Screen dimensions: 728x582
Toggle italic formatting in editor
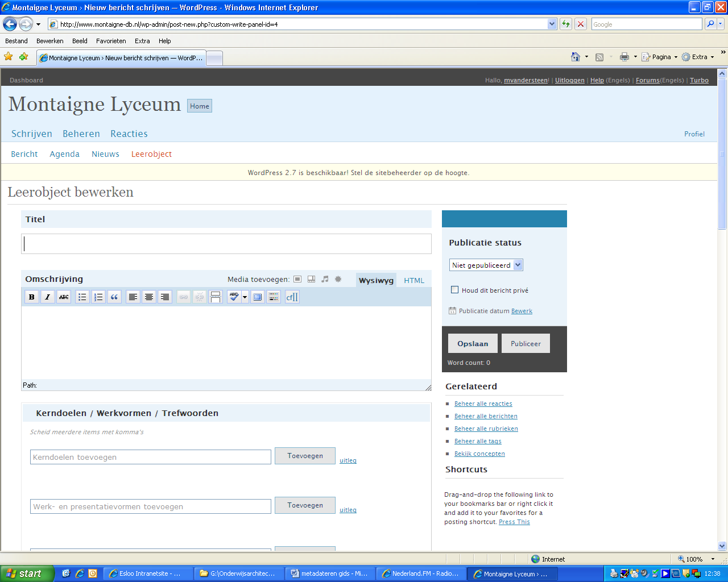click(48, 297)
